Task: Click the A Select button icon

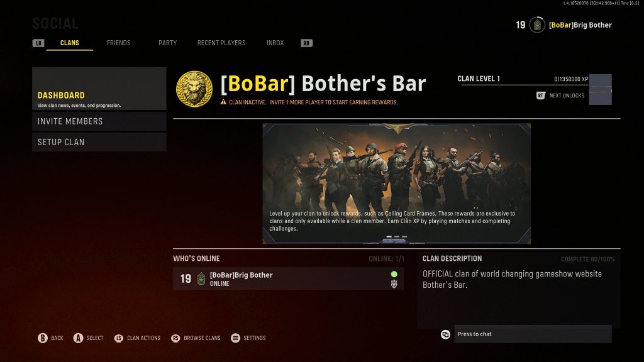Action: (78, 337)
